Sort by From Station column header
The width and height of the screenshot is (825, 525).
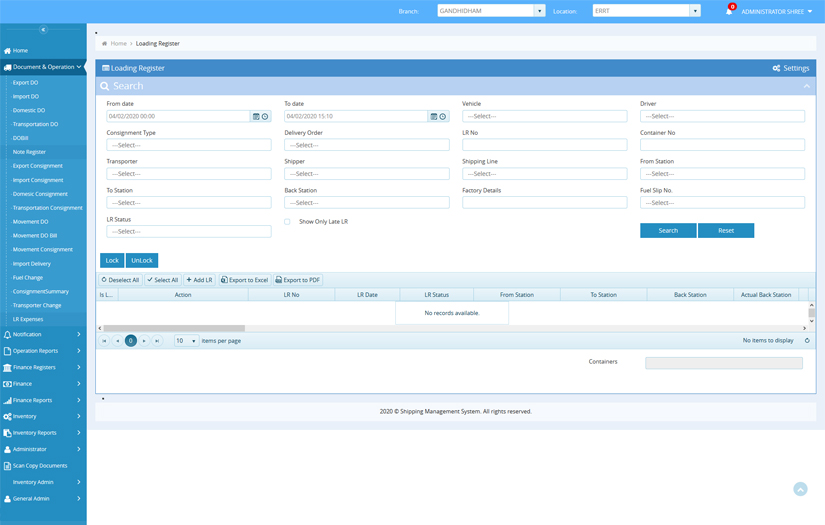[x=517, y=295]
